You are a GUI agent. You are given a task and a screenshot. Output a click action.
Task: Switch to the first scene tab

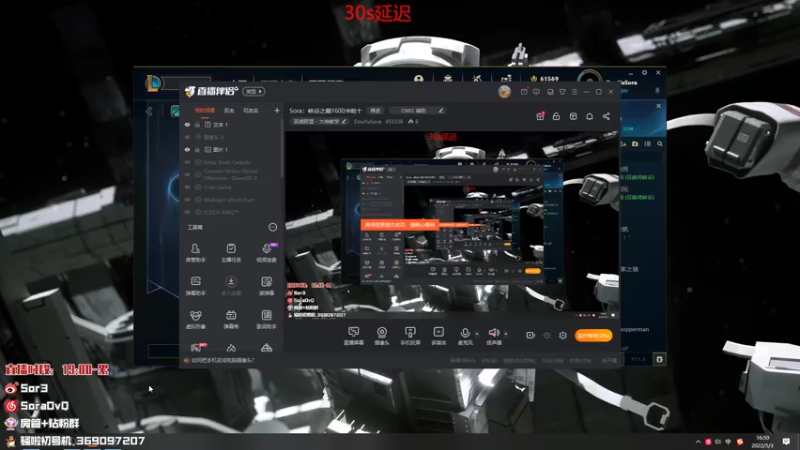(205, 110)
